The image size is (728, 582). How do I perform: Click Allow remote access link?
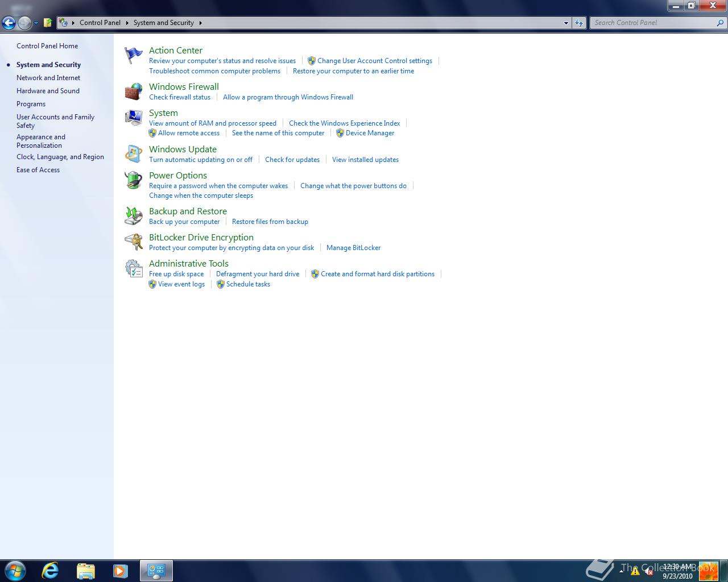coord(189,133)
